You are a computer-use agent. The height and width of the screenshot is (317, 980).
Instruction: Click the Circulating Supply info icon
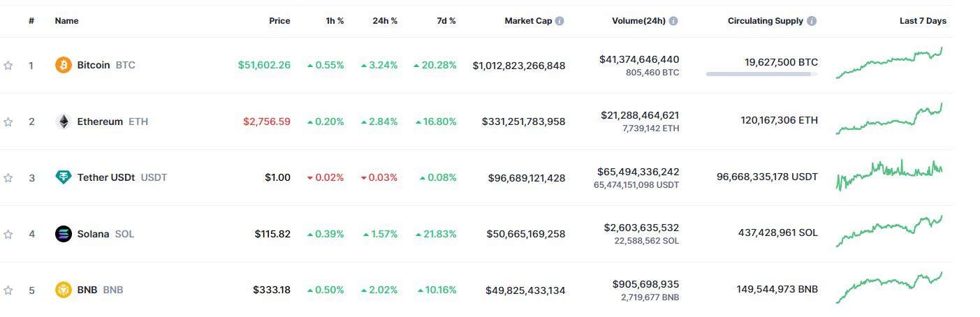pyautogui.click(x=812, y=21)
